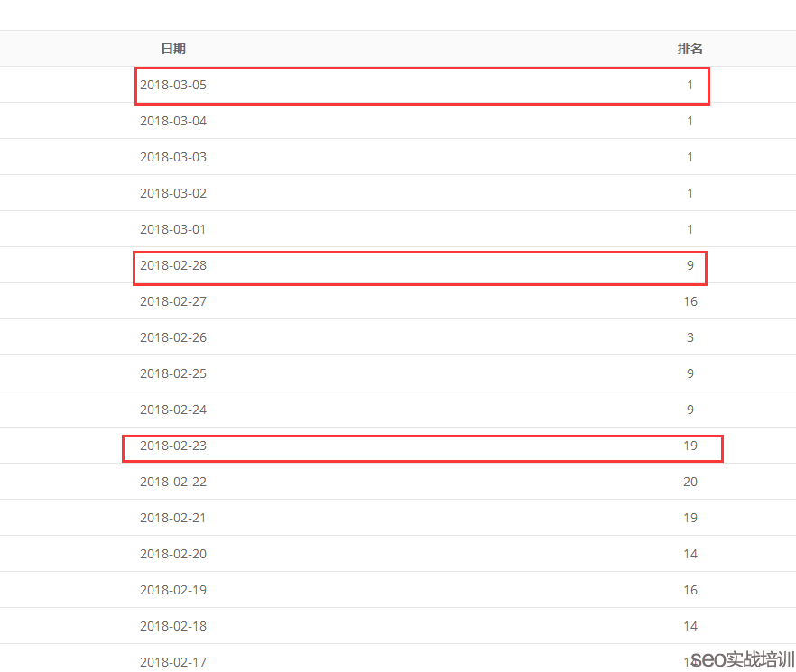Click the 2018-03-02 date cell
Screen dimensions: 796x672
173,193
